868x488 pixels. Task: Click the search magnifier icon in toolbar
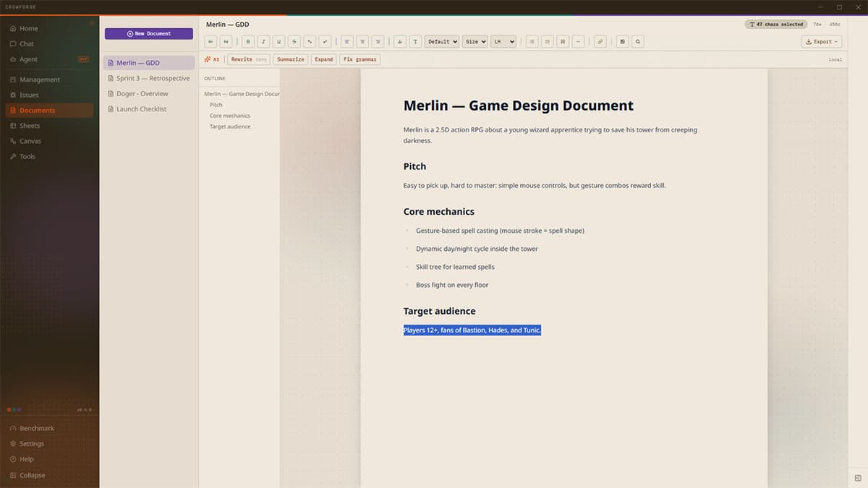[x=638, y=42]
